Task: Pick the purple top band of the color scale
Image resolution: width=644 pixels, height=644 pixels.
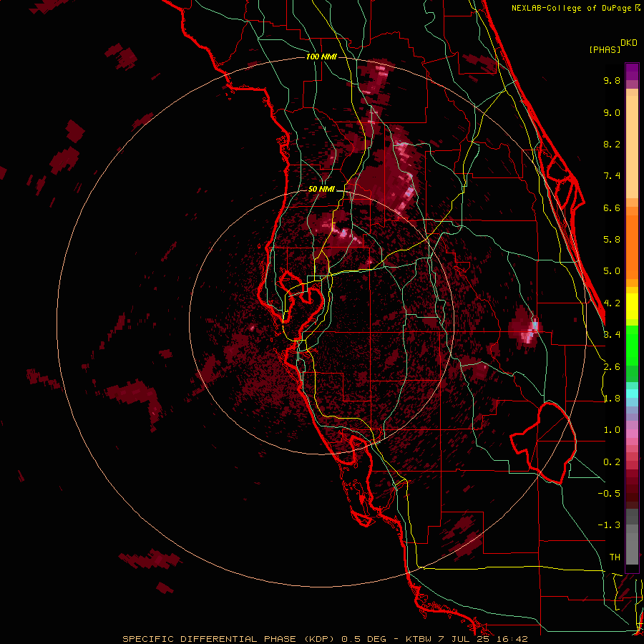Action: tap(632, 72)
